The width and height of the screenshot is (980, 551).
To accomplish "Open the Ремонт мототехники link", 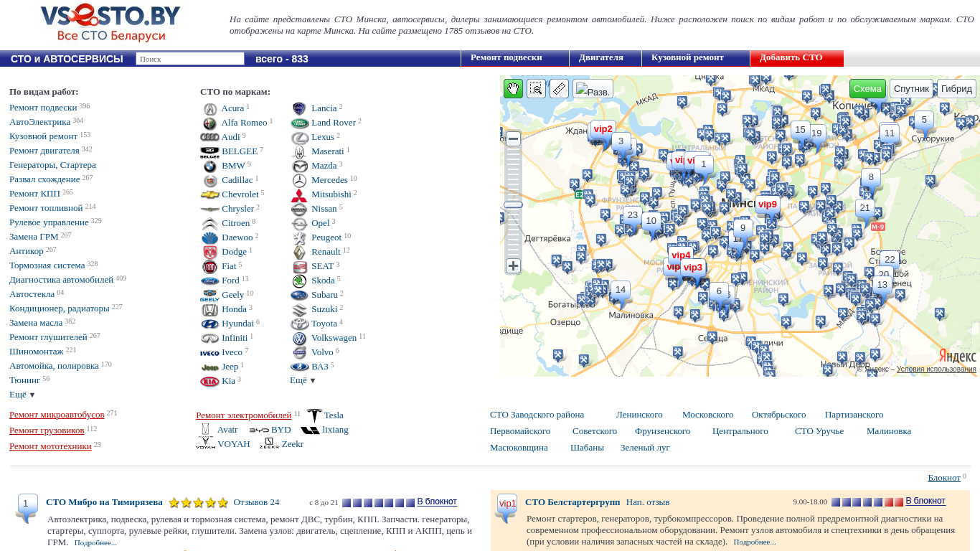I will click(50, 446).
